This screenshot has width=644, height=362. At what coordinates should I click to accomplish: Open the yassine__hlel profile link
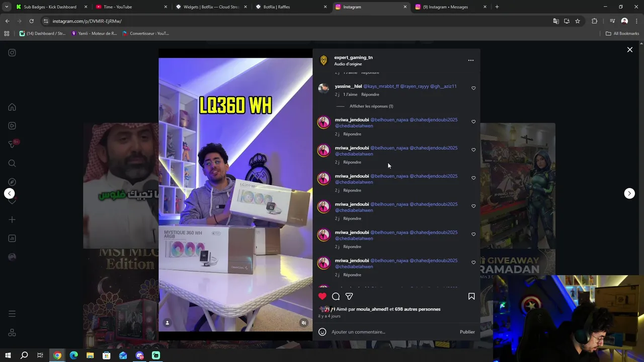pos(348,86)
